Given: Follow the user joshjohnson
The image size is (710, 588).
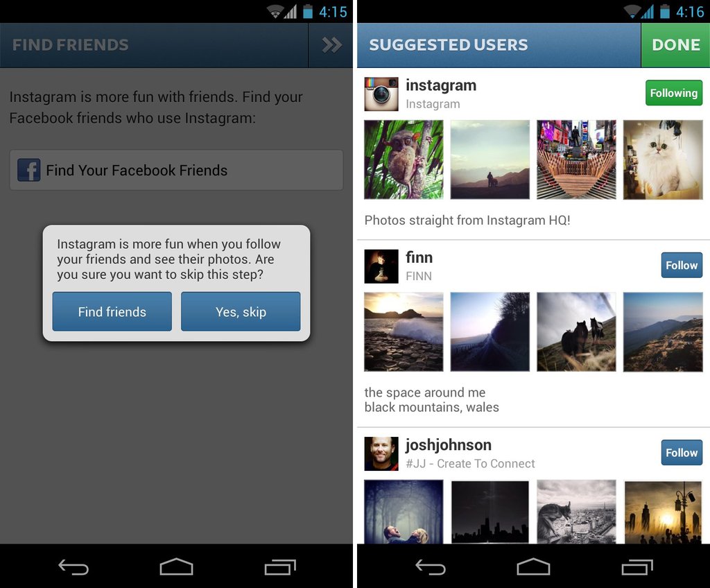Looking at the screenshot, I should tap(682, 453).
